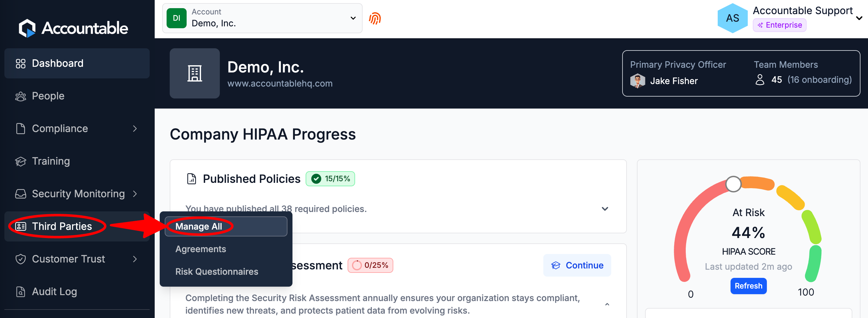Go to the Dashboard page
This screenshot has height=318, width=868.
pos(77,63)
